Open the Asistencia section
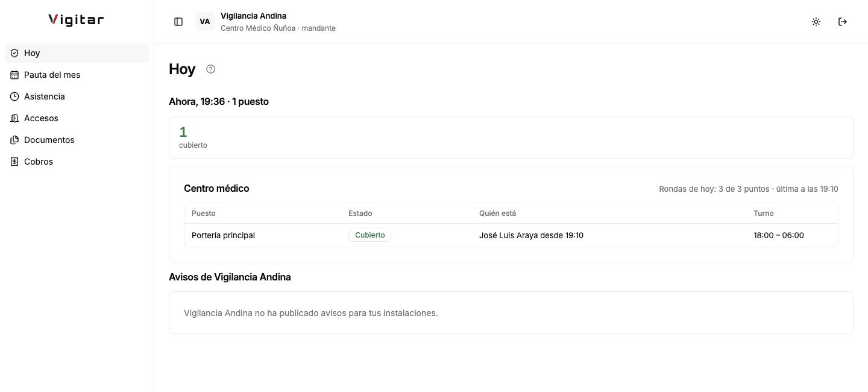868x392 pixels. [x=77, y=96]
